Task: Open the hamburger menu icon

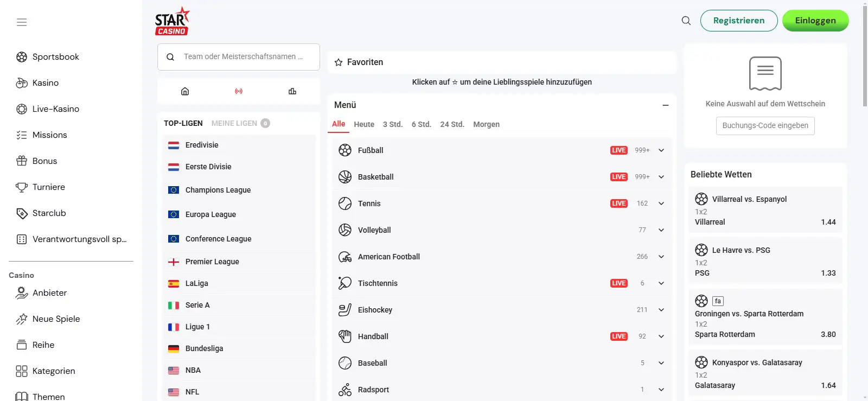Action: coord(22,22)
